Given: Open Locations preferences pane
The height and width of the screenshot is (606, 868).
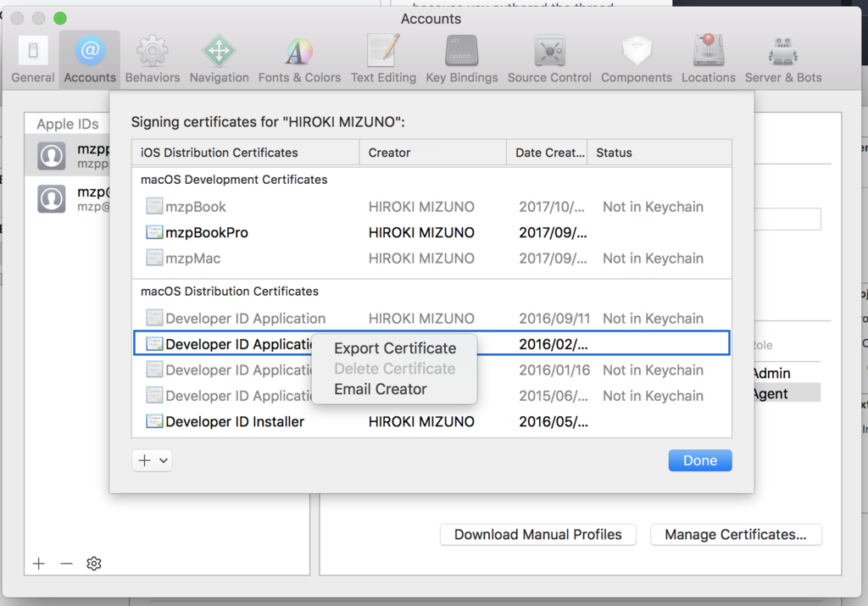Looking at the screenshot, I should click(708, 60).
